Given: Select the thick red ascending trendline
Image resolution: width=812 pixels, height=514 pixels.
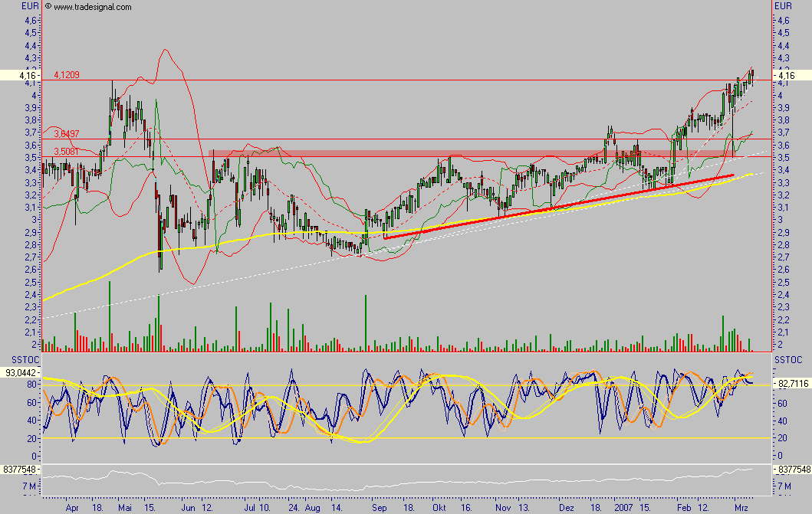Looking at the screenshot, I should pos(559,207).
